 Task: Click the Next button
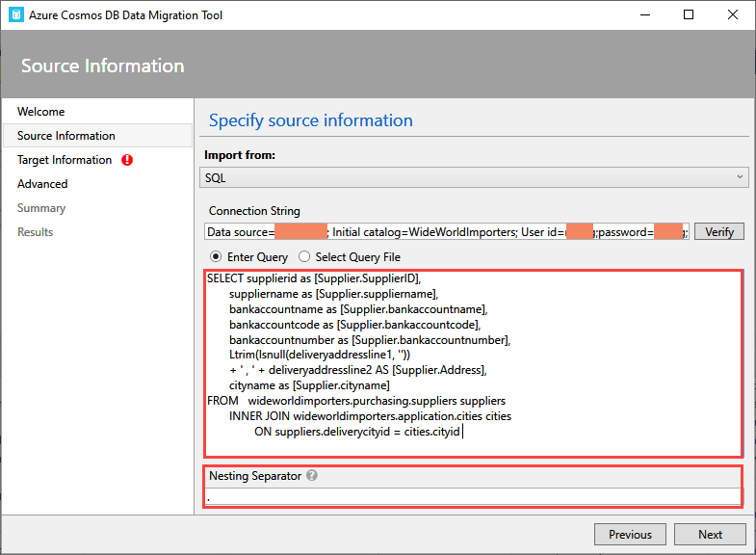(x=710, y=535)
